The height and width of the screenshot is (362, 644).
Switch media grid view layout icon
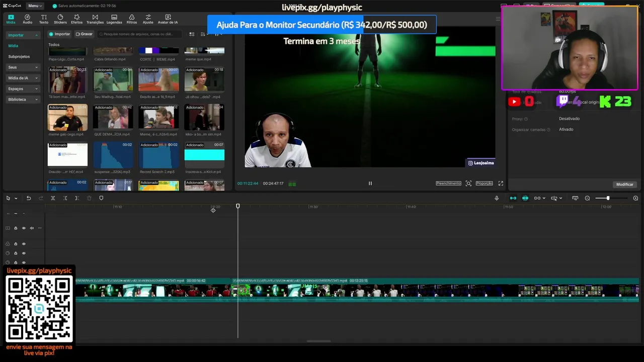click(192, 34)
